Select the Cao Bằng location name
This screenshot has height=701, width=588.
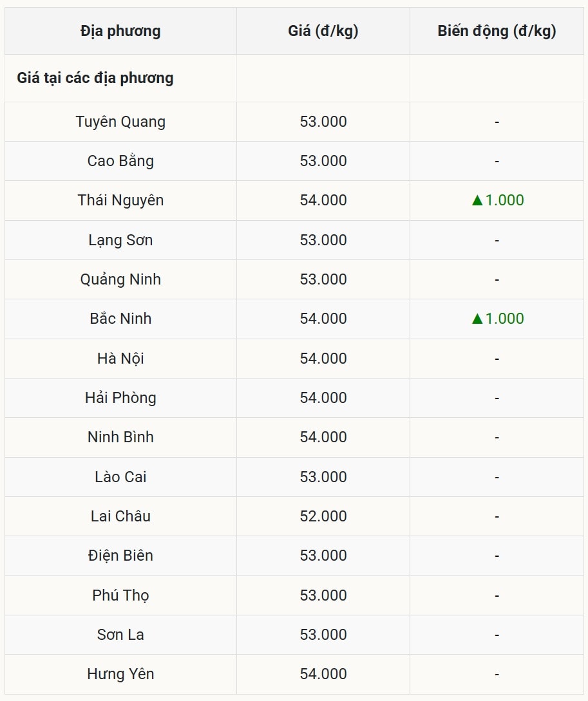[x=120, y=161]
